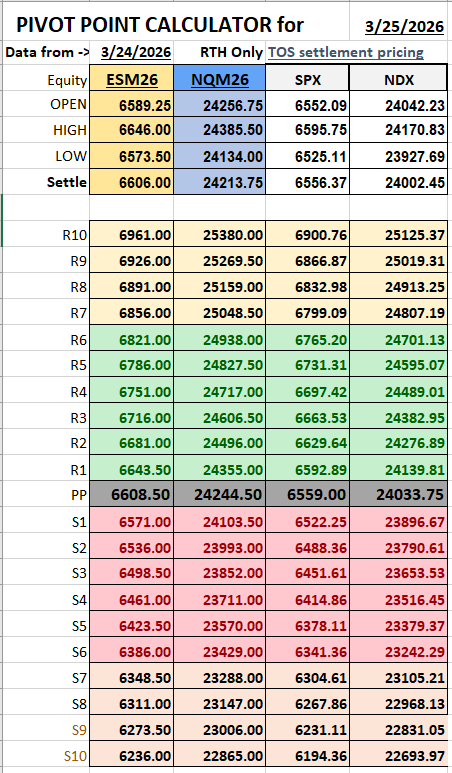Screen dimensions: 452x773
Task: Select the NDX S9 value 22831.05
Action: [x=399, y=729]
